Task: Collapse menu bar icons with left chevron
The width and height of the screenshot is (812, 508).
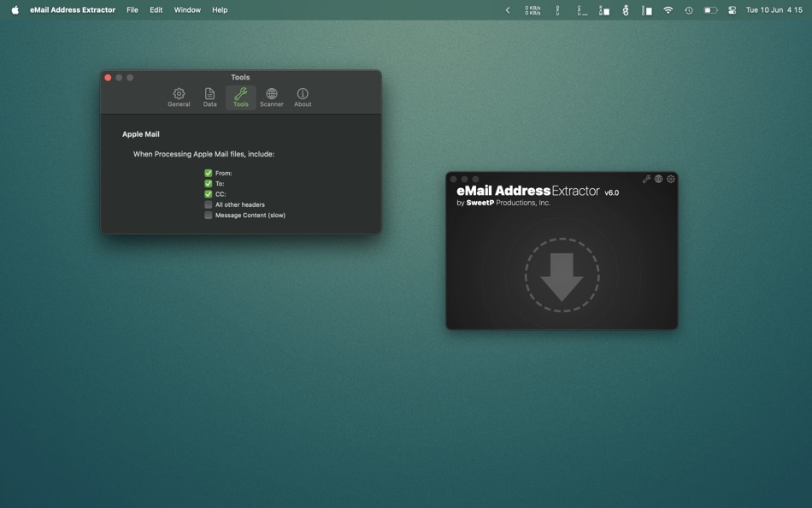Action: pyautogui.click(x=508, y=10)
